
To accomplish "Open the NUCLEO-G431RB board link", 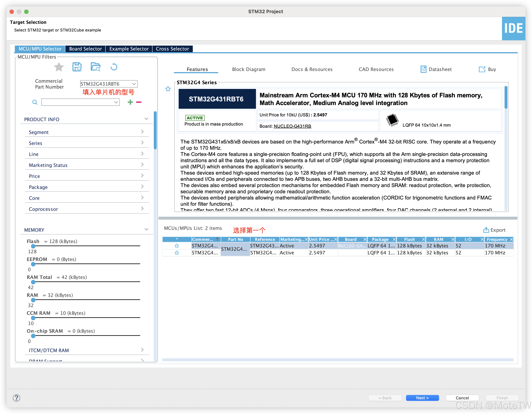I will click(292, 126).
